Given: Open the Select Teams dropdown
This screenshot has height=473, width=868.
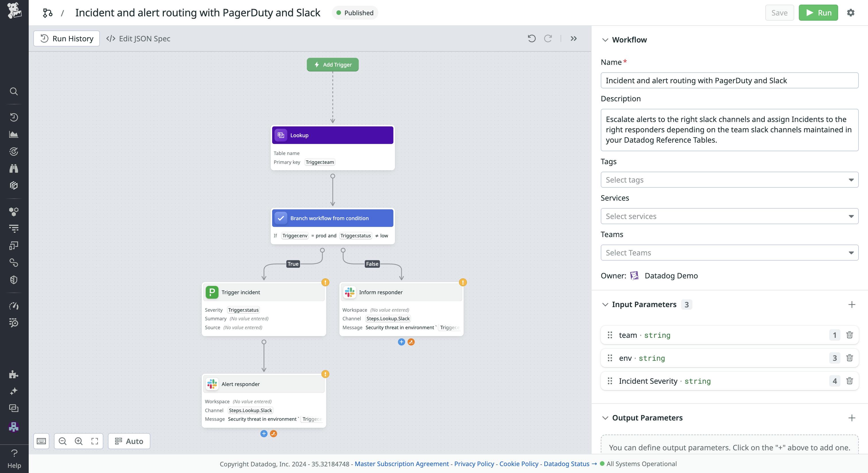Looking at the screenshot, I should coord(730,252).
